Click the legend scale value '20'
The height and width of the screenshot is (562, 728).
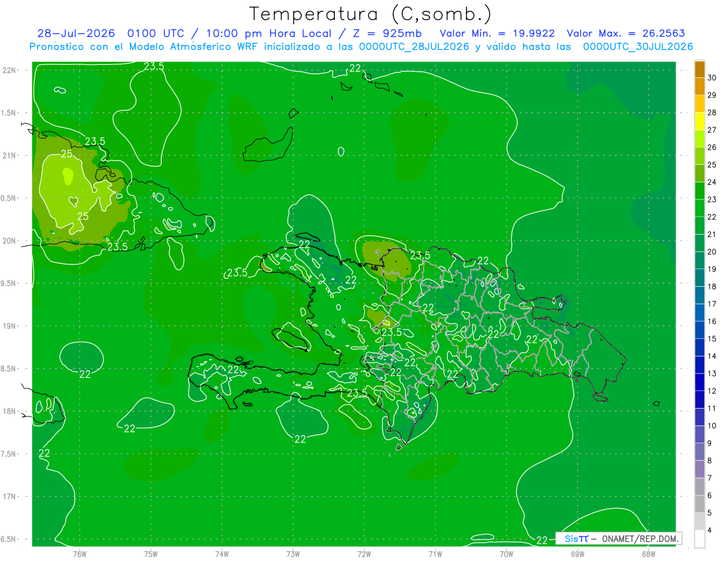coord(712,252)
